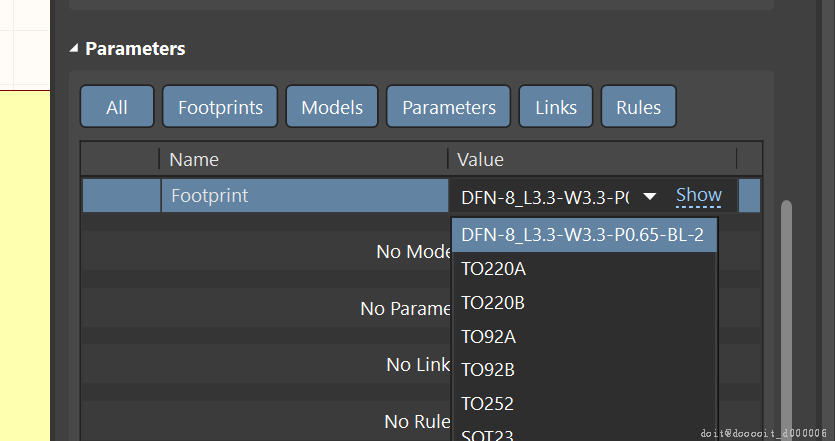Viewport: 835px width, 441px height.
Task: Choose DFN-8_L3.3-W3.3-P0.65-BL-2 from the list
Action: click(x=583, y=235)
